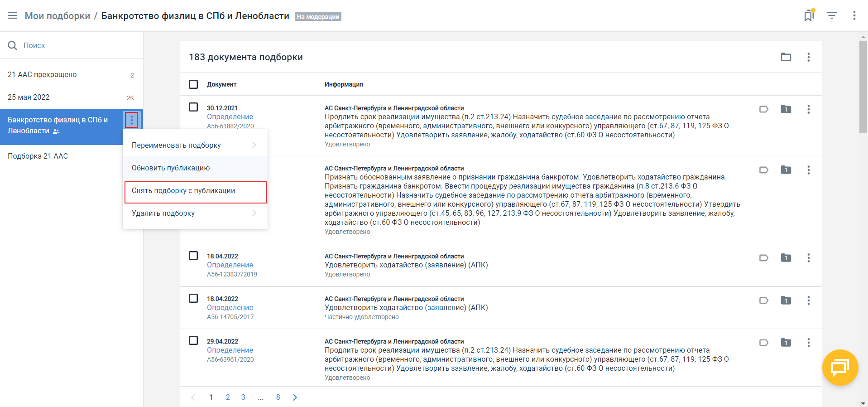
Task: Open Определение link dated 30.12.2021
Action: pyautogui.click(x=230, y=117)
